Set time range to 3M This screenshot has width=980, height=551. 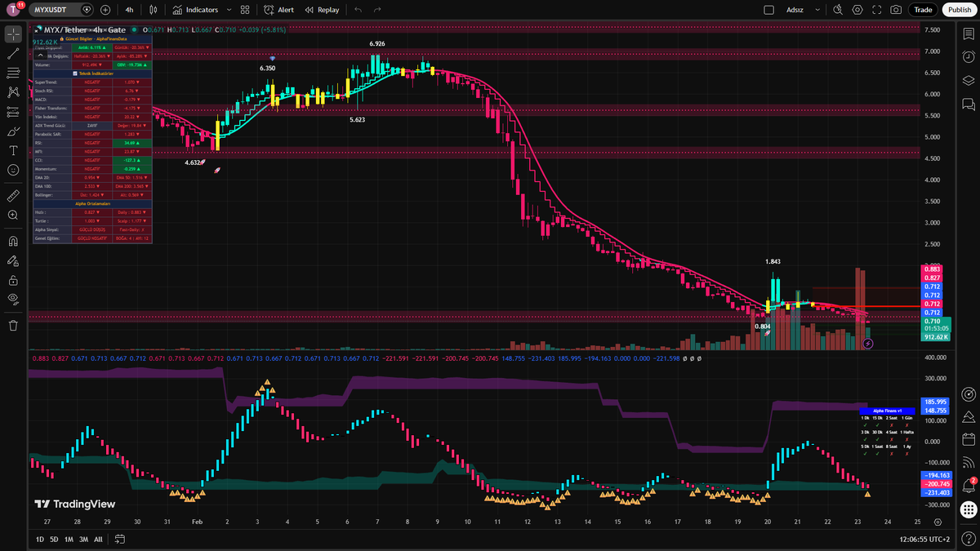coord(83,539)
